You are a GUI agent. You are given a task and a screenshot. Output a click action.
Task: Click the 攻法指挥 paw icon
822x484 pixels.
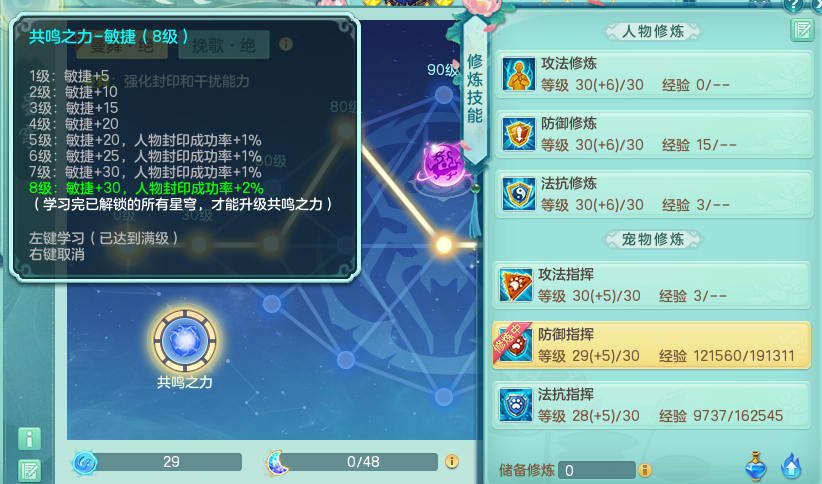coord(515,285)
